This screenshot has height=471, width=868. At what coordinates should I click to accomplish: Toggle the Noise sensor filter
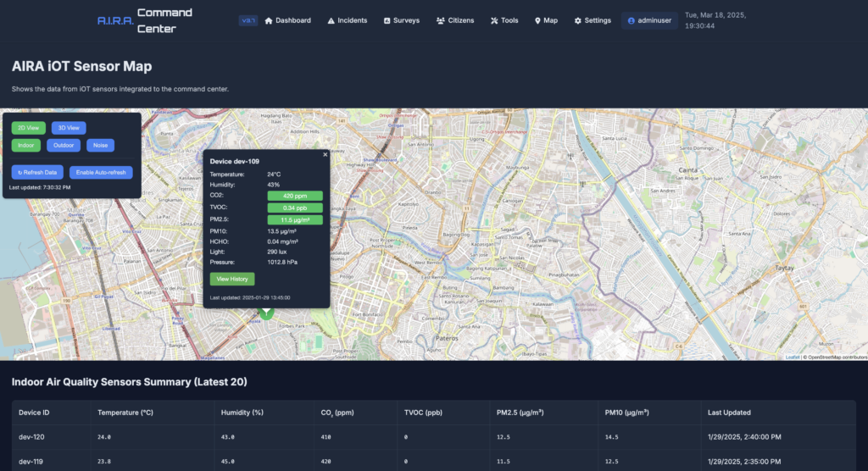tap(100, 145)
